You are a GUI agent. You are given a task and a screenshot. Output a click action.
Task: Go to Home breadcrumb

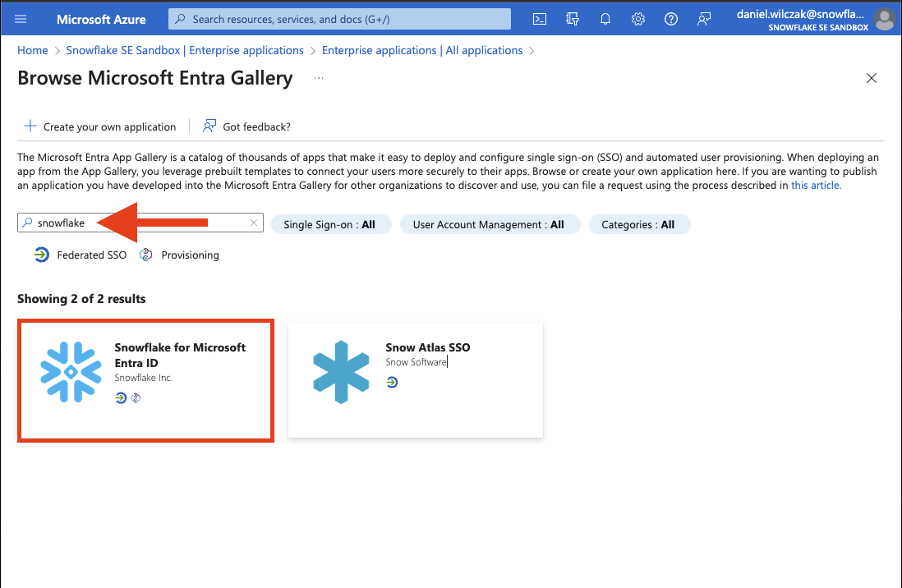click(33, 50)
